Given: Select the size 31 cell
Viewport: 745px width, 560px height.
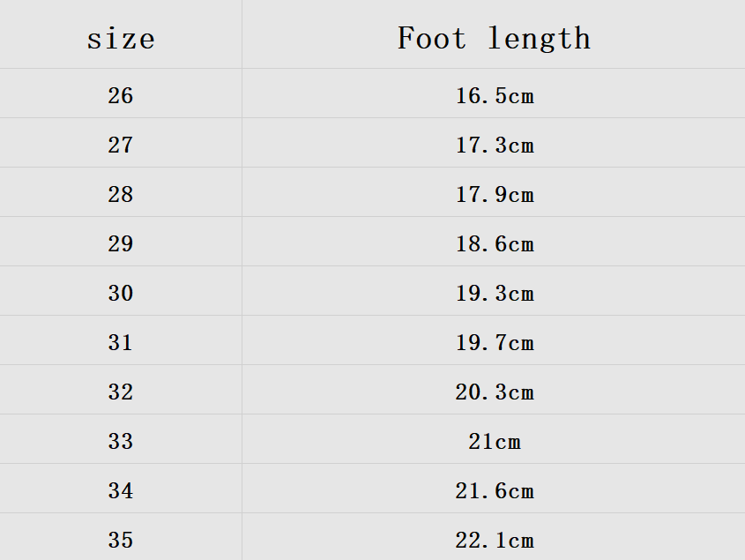Looking at the screenshot, I should click(121, 342).
